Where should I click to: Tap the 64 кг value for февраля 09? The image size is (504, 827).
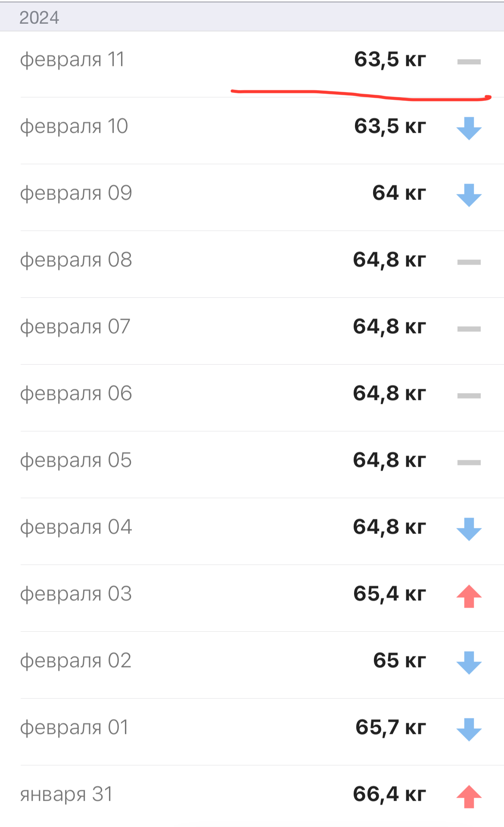[399, 193]
